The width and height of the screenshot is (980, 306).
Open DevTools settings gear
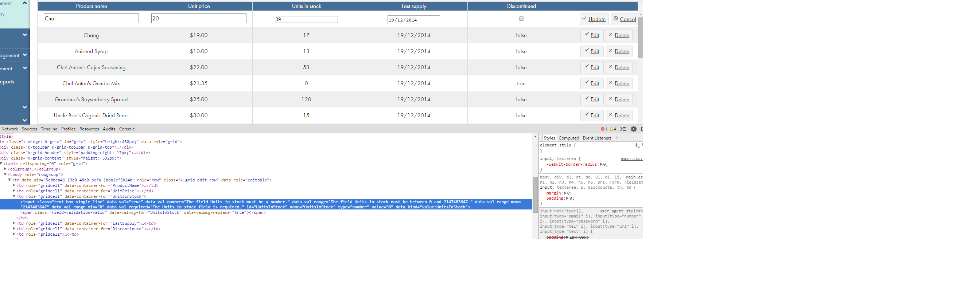tap(633, 129)
